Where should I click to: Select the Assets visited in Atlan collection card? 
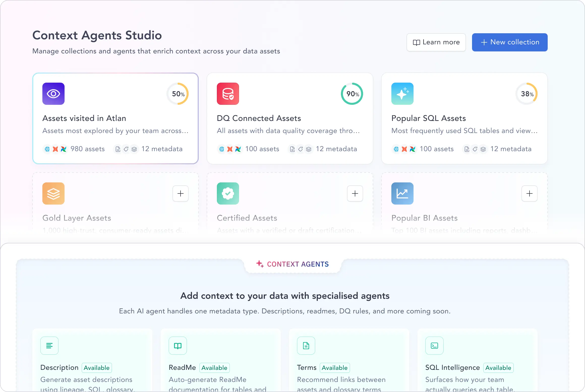click(115, 118)
